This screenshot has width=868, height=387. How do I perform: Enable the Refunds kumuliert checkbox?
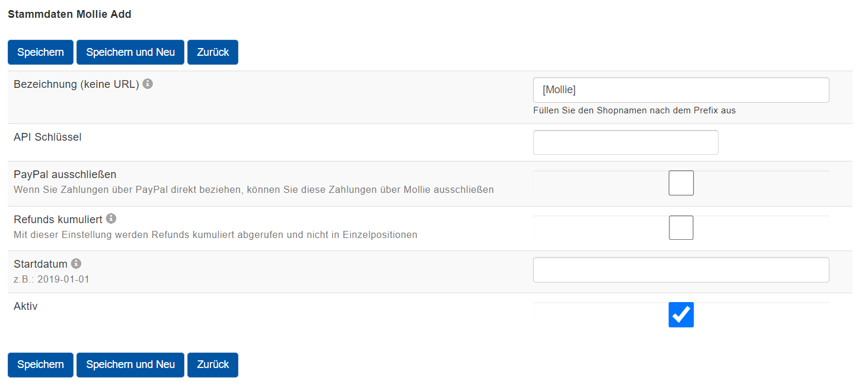(x=681, y=227)
